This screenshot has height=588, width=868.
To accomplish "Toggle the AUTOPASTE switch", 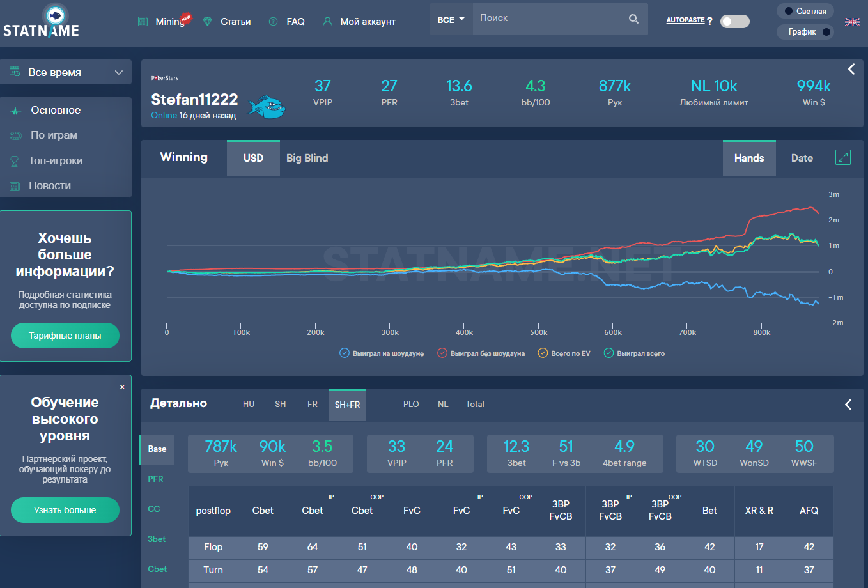I will (x=735, y=21).
